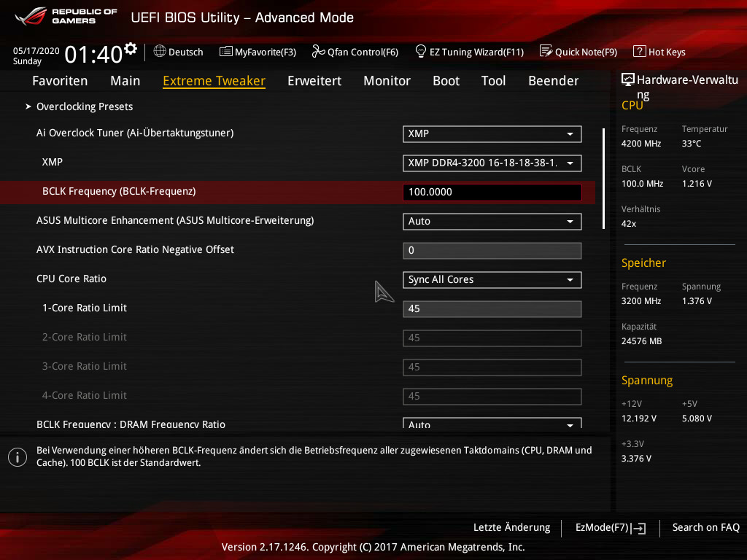Click the ROG Republic of Gamers logo
The width and height of the screenshot is (747, 560).
[66, 16]
